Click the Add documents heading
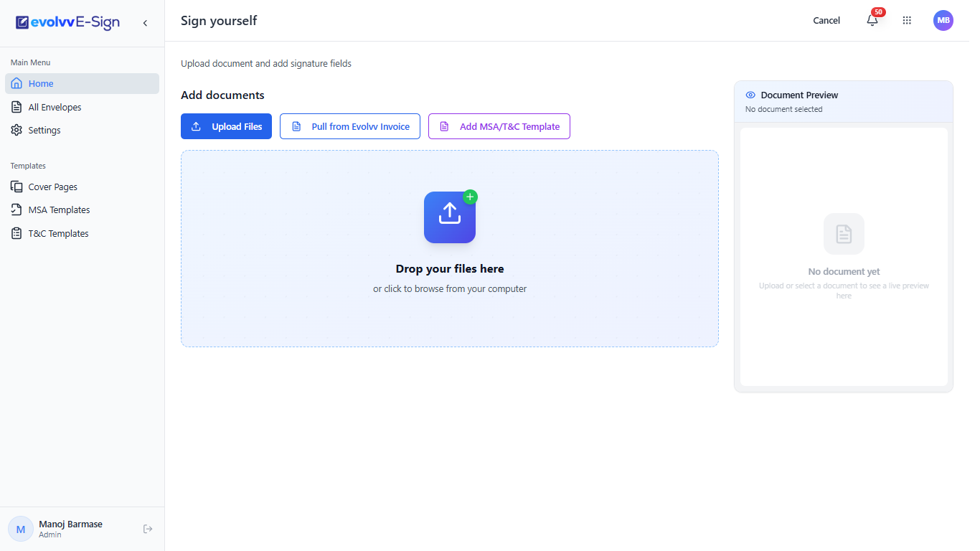Viewport: 980px width, 551px height. (222, 95)
